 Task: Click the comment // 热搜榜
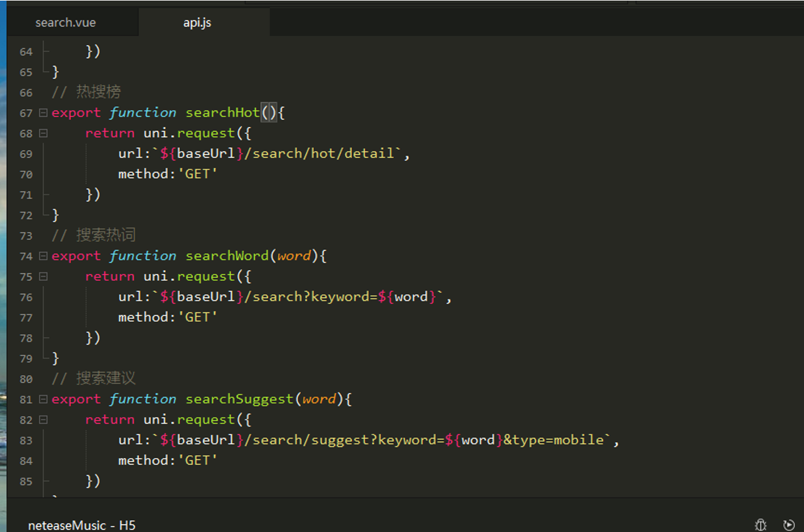[86, 92]
